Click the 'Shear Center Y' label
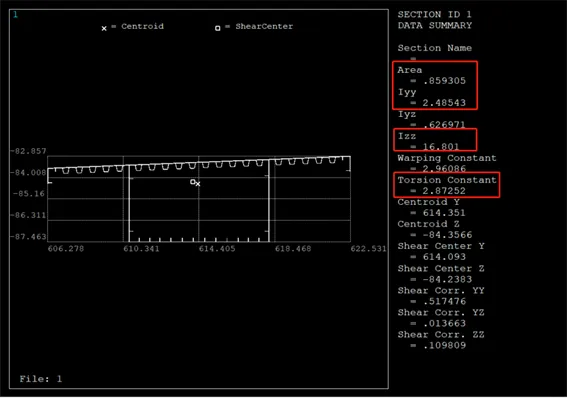The image size is (567, 398). tap(441, 246)
